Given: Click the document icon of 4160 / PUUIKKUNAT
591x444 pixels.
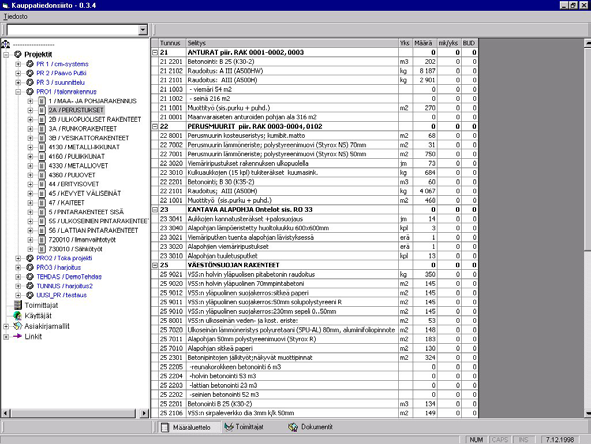Looking at the screenshot, I should coord(42,156).
